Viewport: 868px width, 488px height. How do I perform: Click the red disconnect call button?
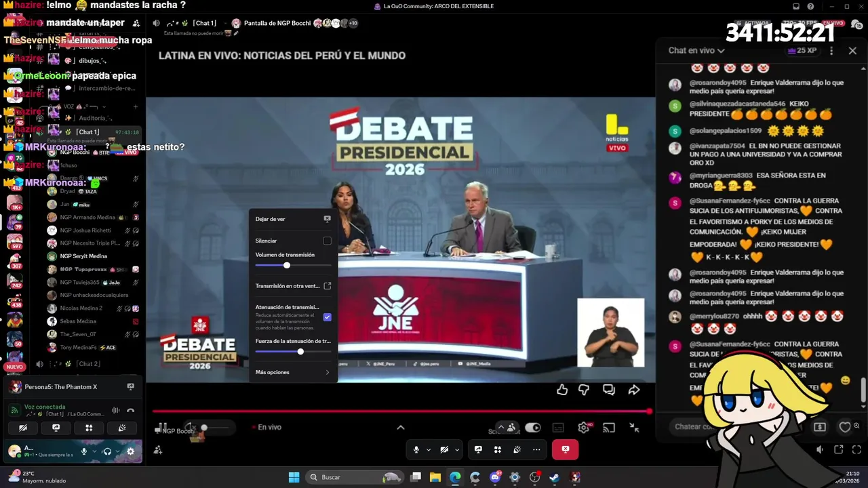click(565, 449)
